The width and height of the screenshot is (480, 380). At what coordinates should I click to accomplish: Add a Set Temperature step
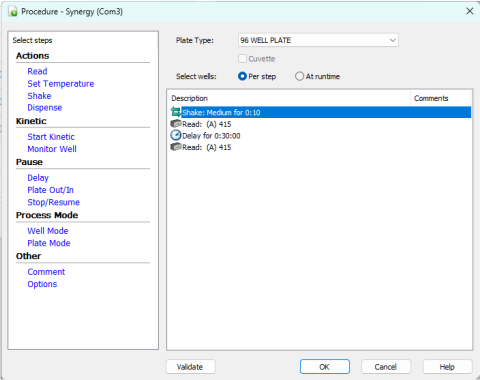click(x=61, y=84)
